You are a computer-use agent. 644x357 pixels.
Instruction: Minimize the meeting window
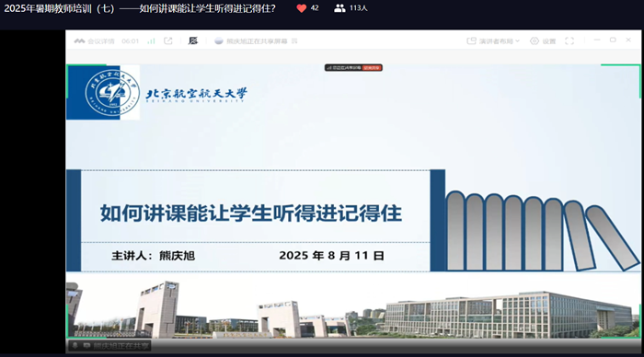point(597,40)
